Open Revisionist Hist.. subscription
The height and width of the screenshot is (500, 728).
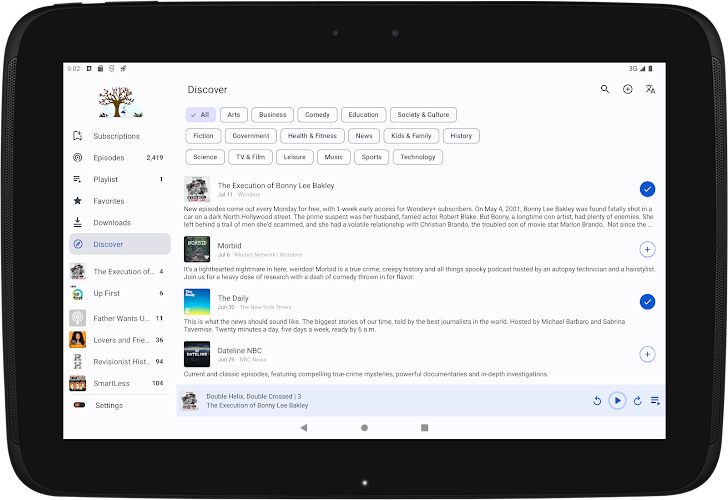pos(120,361)
